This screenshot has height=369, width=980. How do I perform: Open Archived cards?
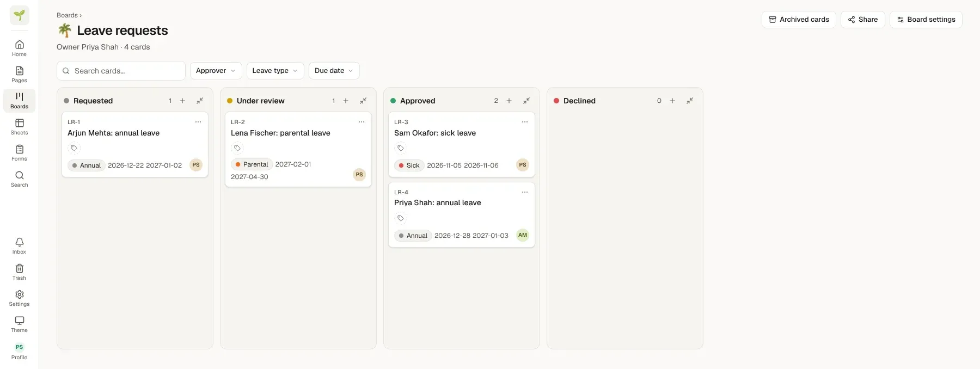(x=799, y=20)
